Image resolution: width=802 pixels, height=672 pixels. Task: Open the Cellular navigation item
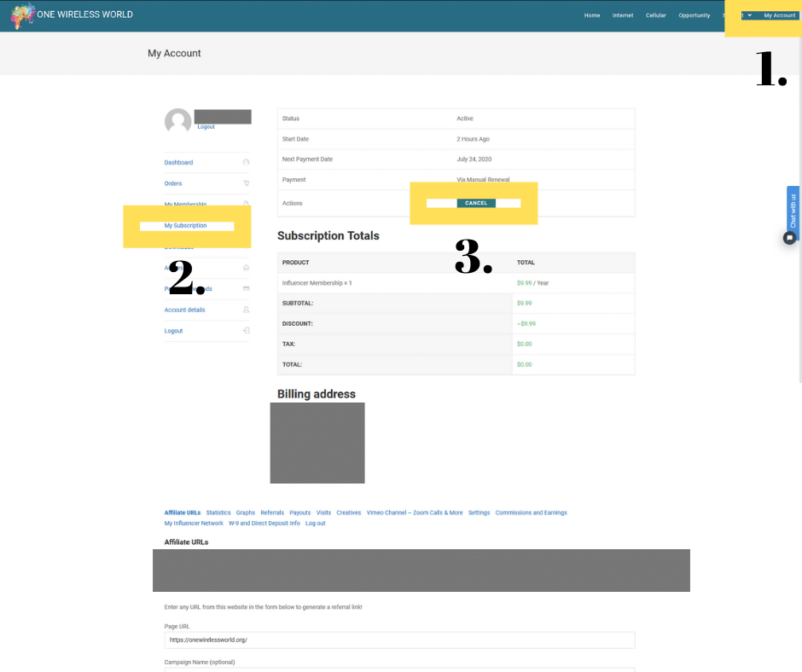click(656, 15)
